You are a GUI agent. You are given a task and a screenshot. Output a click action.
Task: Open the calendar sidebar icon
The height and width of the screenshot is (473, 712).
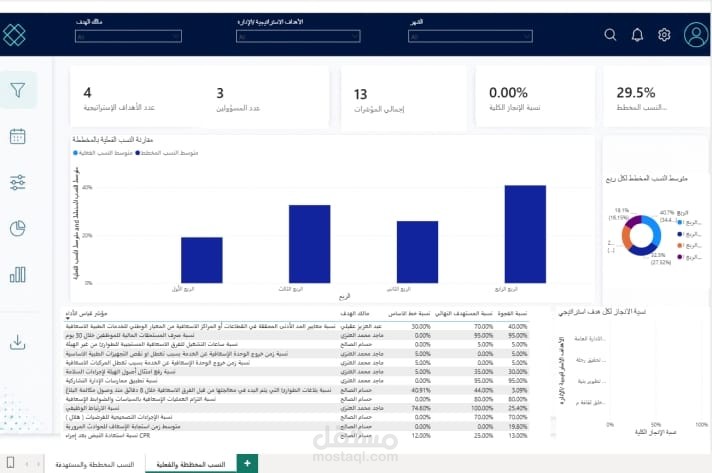pyautogui.click(x=17, y=136)
